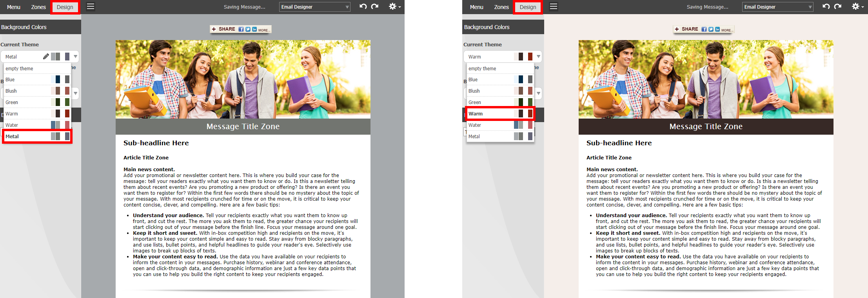The width and height of the screenshot is (868, 298).
Task: Click 'Sub-headline Here' in left email
Action: point(156,143)
